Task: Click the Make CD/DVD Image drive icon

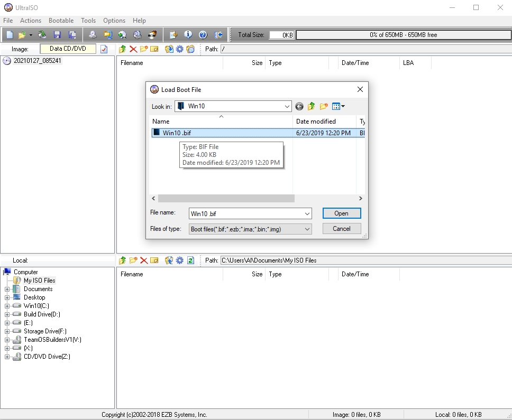Action: (93, 34)
